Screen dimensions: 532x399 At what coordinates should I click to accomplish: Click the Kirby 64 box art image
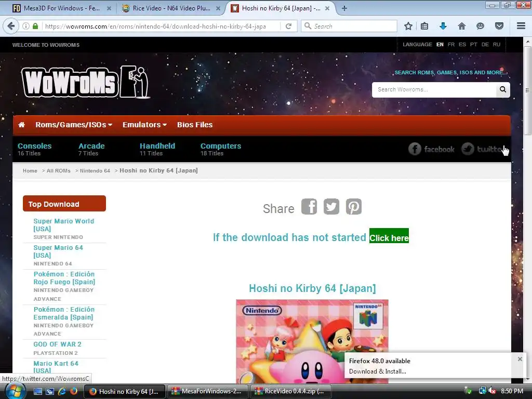click(x=312, y=341)
